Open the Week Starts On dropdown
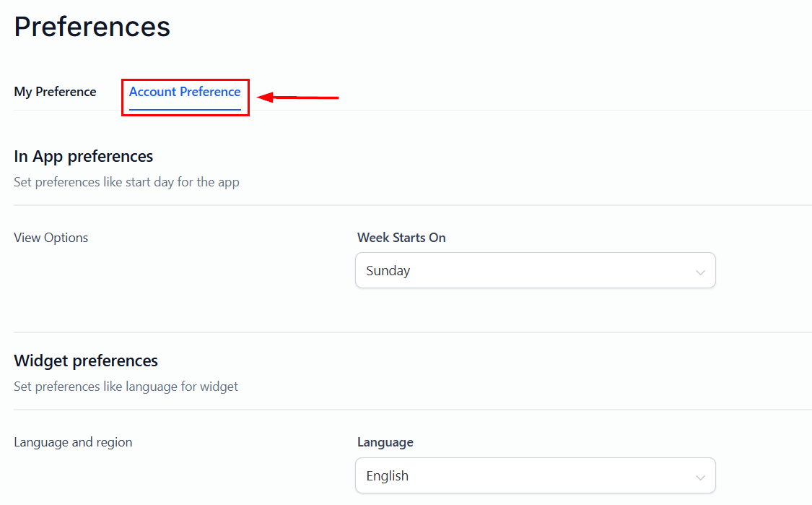This screenshot has width=812, height=505. tap(535, 271)
